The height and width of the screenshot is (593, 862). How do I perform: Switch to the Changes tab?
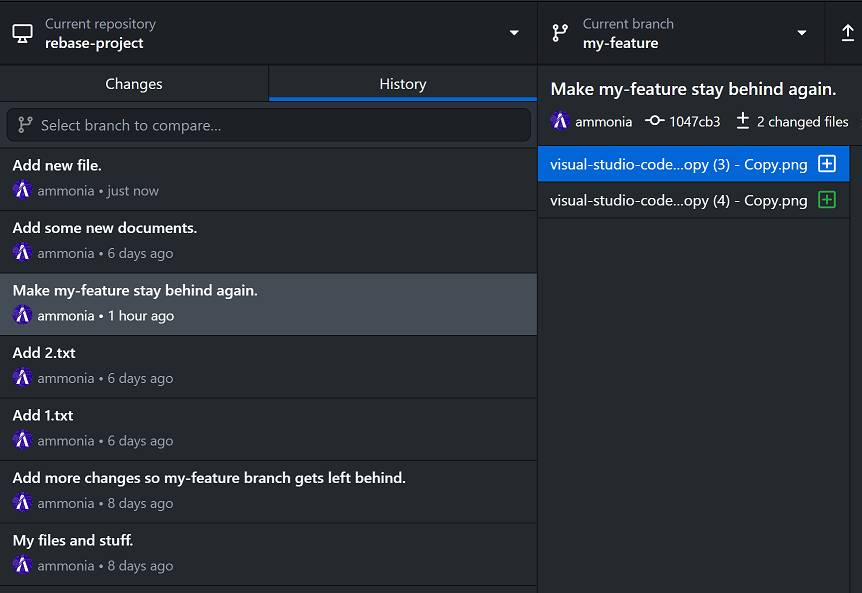(134, 84)
